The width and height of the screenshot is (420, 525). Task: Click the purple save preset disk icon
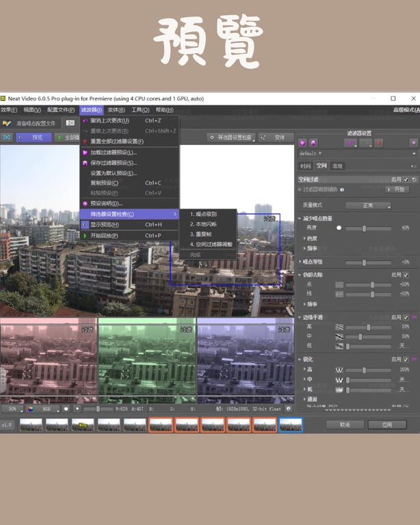[x=313, y=143]
